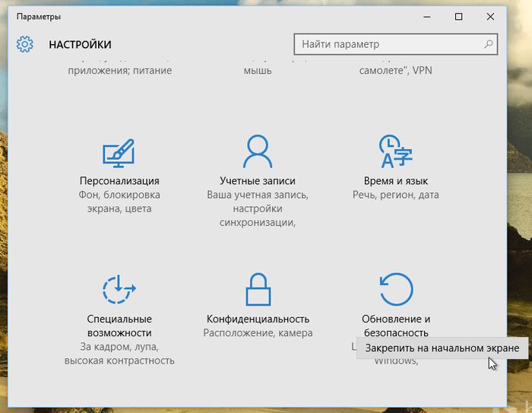The image size is (532, 413).
Task: Focus the "Найти параметр" search field
Action: click(x=388, y=44)
